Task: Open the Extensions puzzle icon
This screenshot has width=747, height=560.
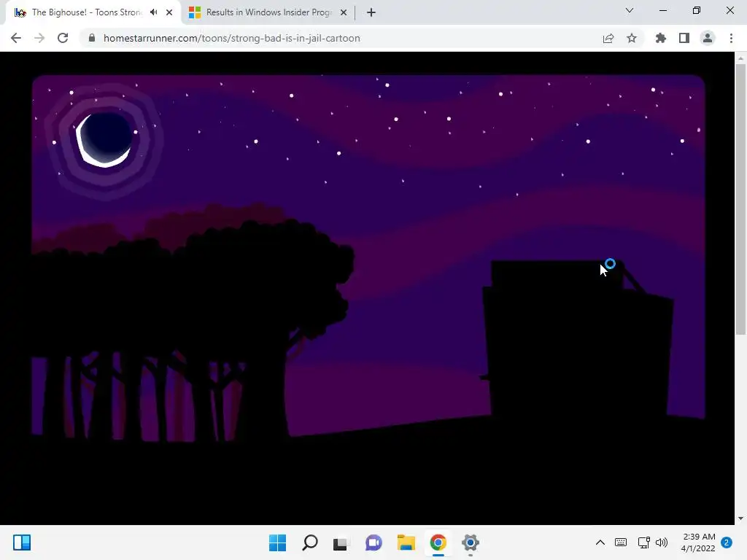Action: tap(660, 38)
